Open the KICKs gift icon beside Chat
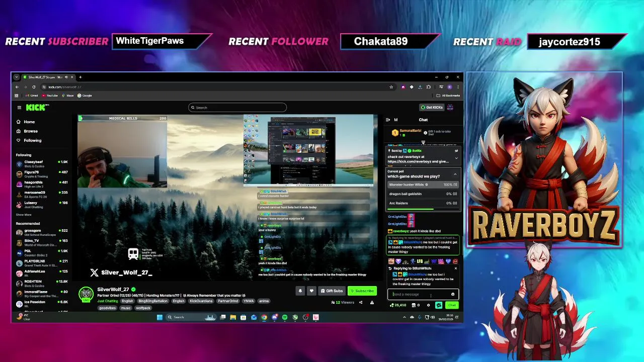 coord(439,305)
